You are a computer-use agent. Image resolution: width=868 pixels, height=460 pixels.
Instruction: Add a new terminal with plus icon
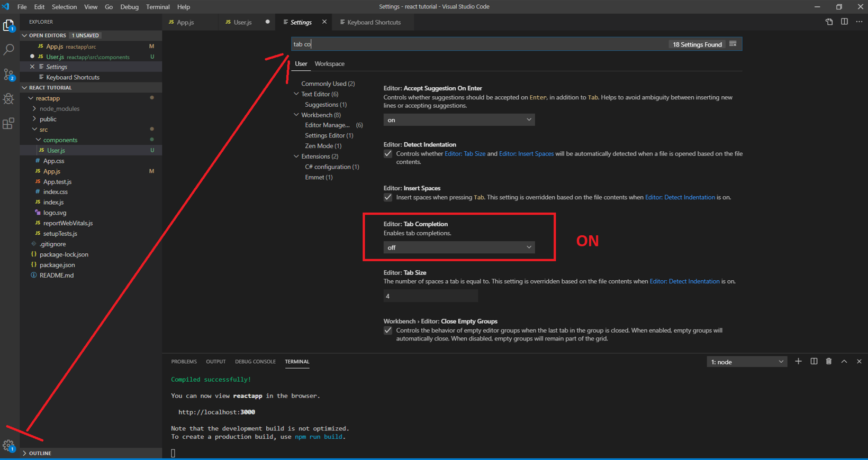[798, 362]
